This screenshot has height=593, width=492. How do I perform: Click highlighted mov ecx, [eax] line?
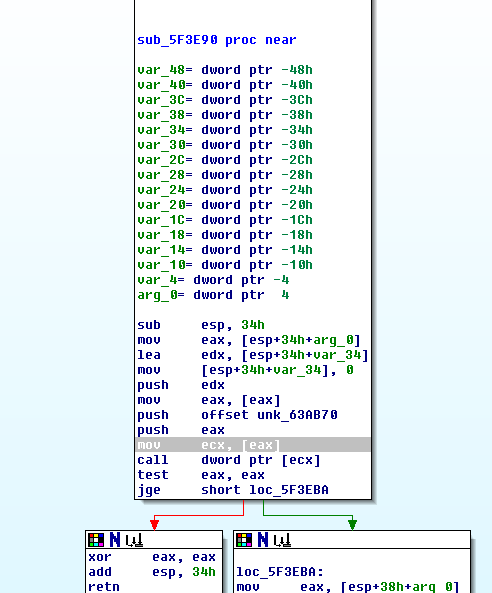click(x=253, y=445)
